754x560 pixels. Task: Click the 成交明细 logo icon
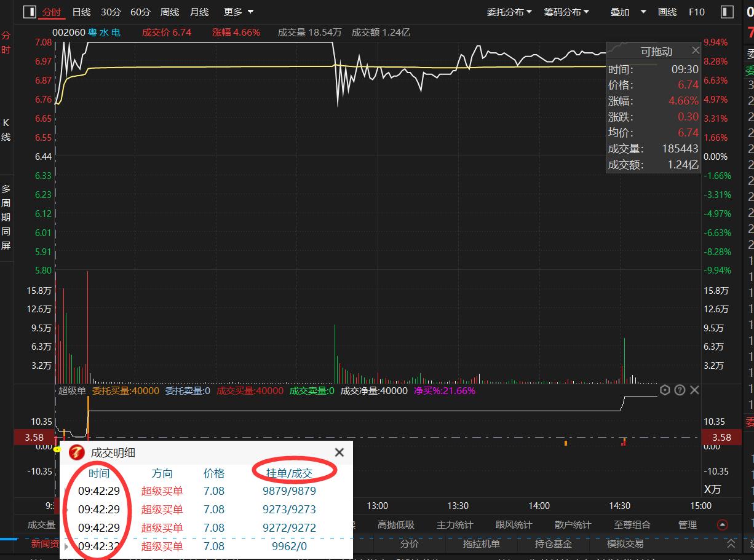click(77, 453)
